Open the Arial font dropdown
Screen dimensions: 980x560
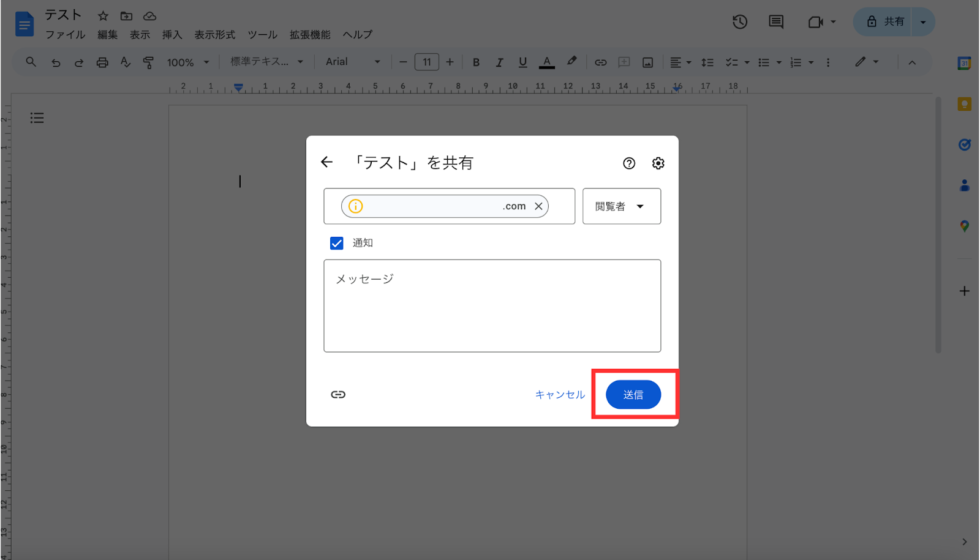pyautogui.click(x=353, y=62)
